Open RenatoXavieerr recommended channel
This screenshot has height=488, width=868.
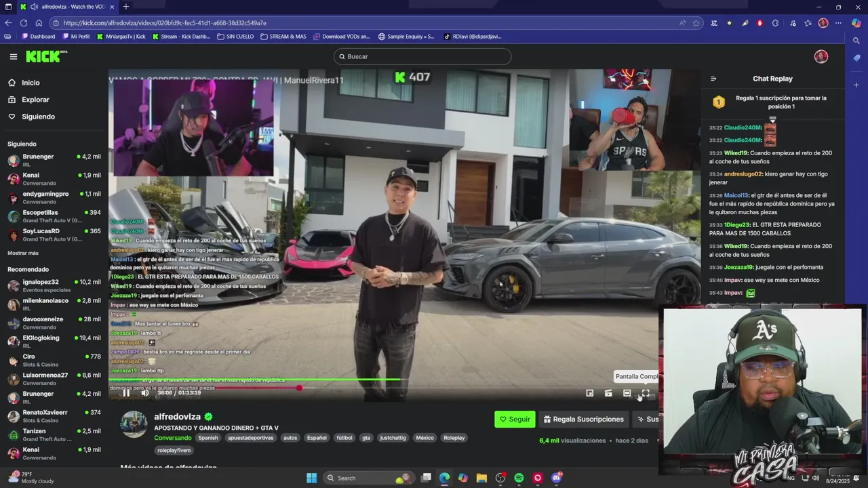click(54, 415)
